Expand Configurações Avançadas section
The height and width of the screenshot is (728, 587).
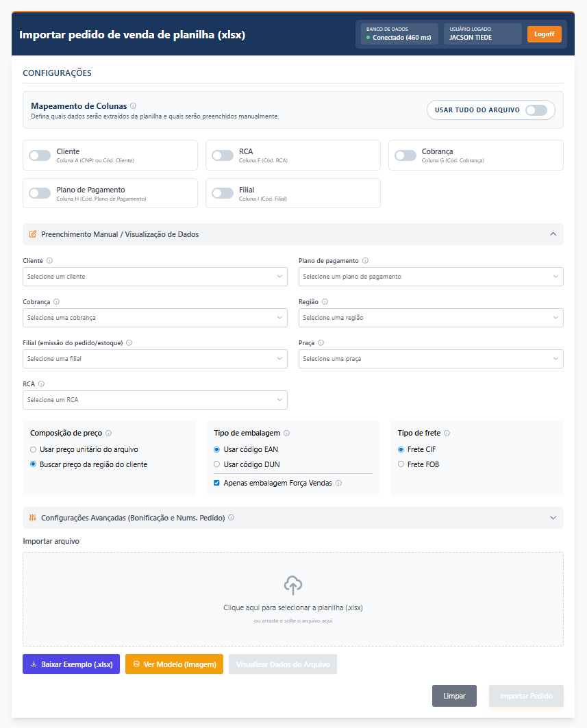tap(293, 518)
